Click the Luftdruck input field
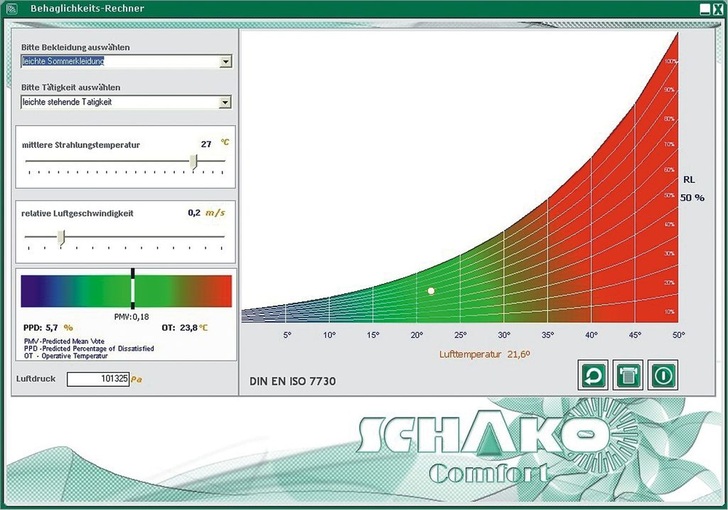This screenshot has height=510, width=728. [98, 379]
